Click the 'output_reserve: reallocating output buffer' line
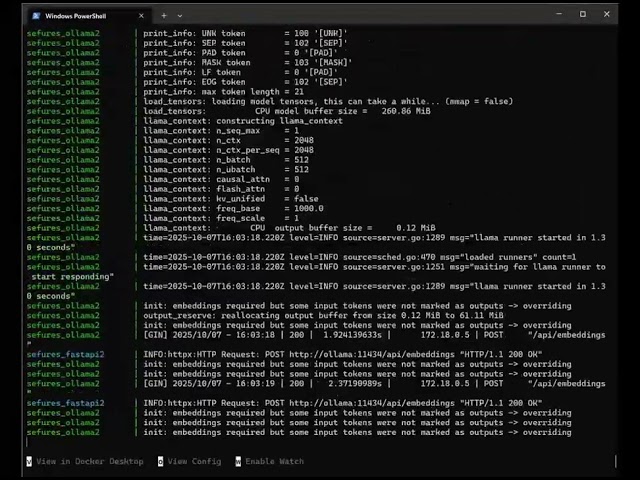This screenshot has height=480, width=640. (323, 316)
